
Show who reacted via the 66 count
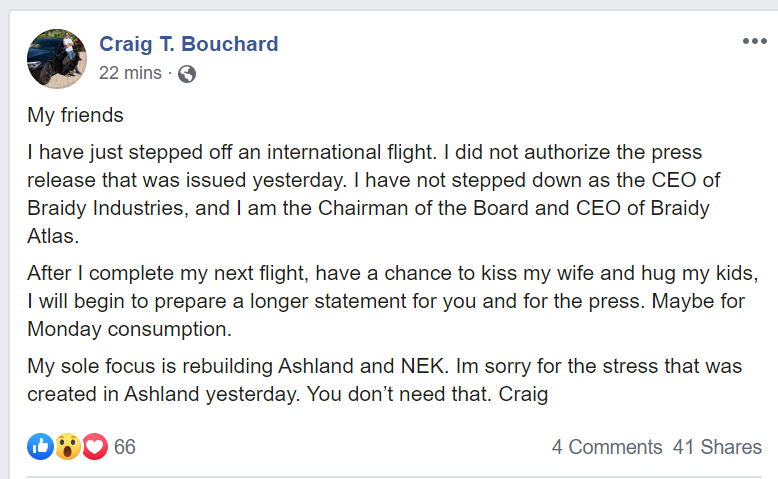[124, 447]
